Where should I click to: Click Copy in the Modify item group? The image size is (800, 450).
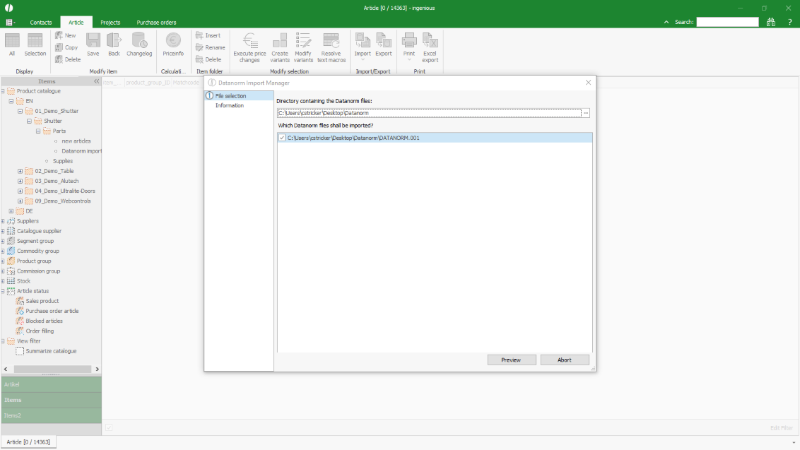pos(67,47)
